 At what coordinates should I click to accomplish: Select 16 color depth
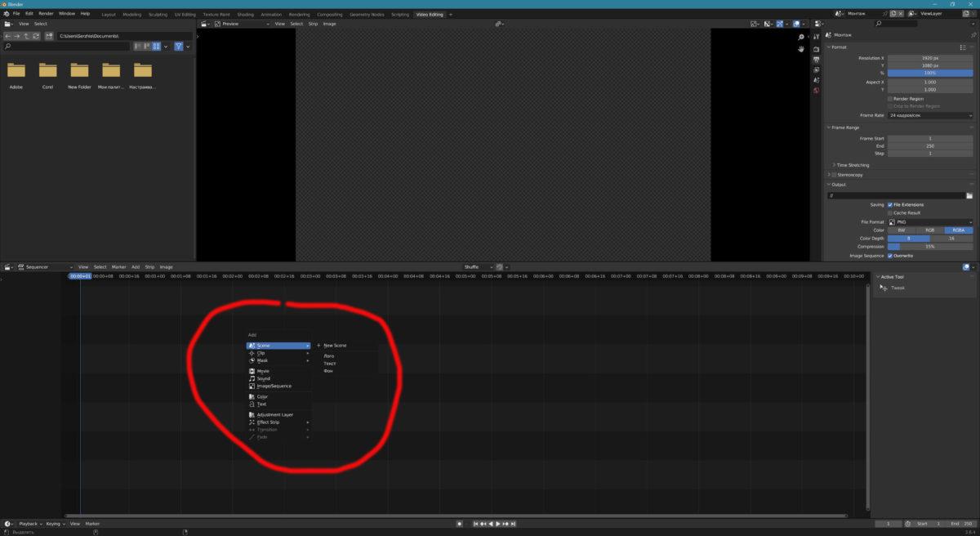tap(952, 239)
